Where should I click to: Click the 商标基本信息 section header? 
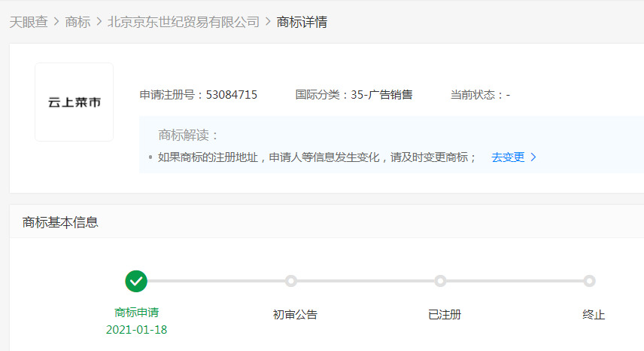pos(60,222)
